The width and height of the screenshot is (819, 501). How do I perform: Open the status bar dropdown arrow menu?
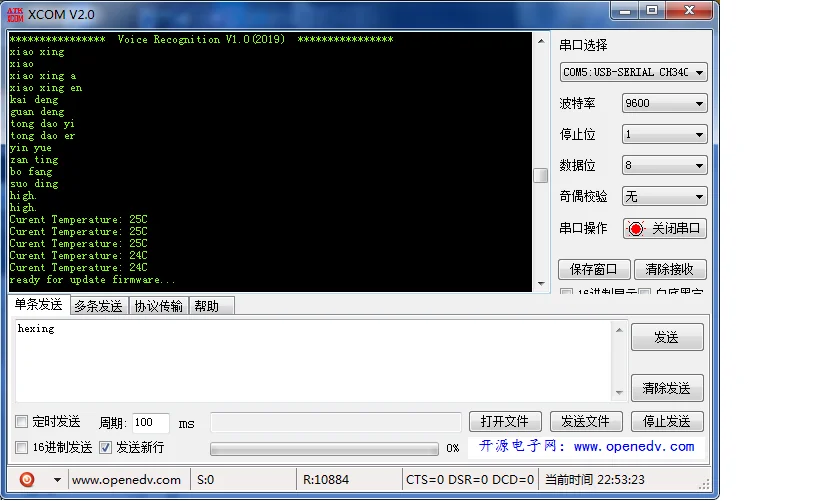[57, 480]
